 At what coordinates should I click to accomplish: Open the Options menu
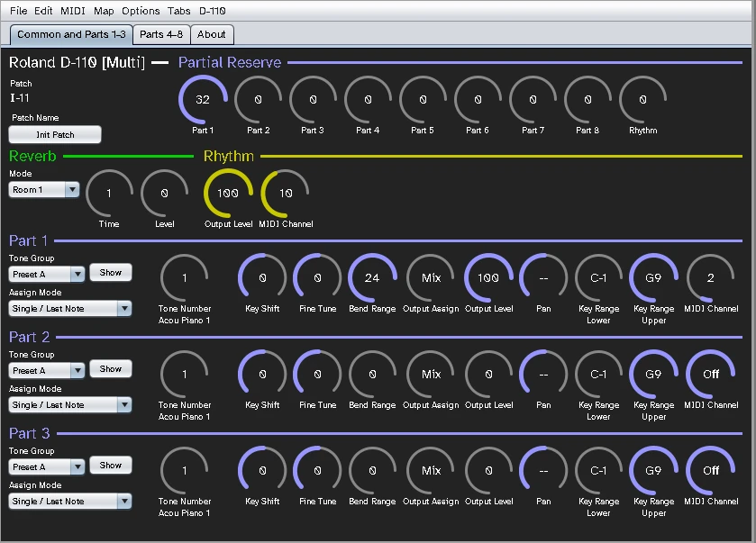(141, 11)
